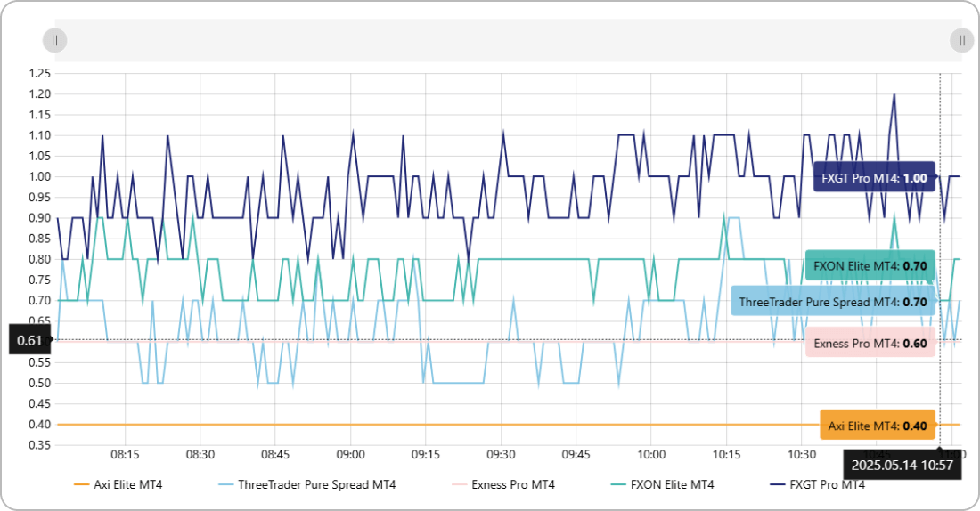The height and width of the screenshot is (511, 980).
Task: Click FXON Elite MT4 legend label
Action: [x=672, y=484]
